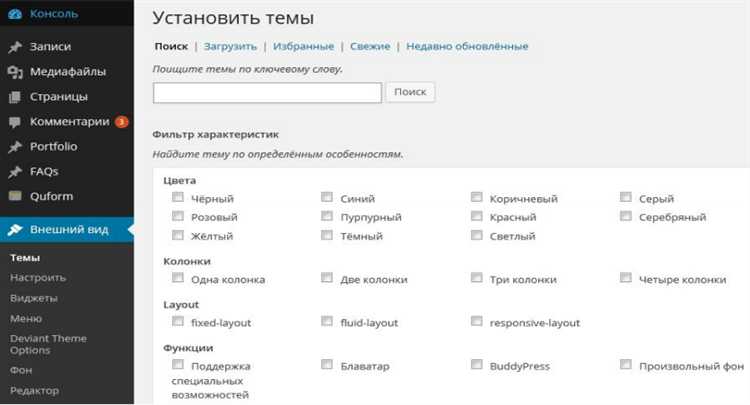Viewport: 750px width, 405px height.
Task: Enable the Чёрный color checkbox
Action: (178, 198)
